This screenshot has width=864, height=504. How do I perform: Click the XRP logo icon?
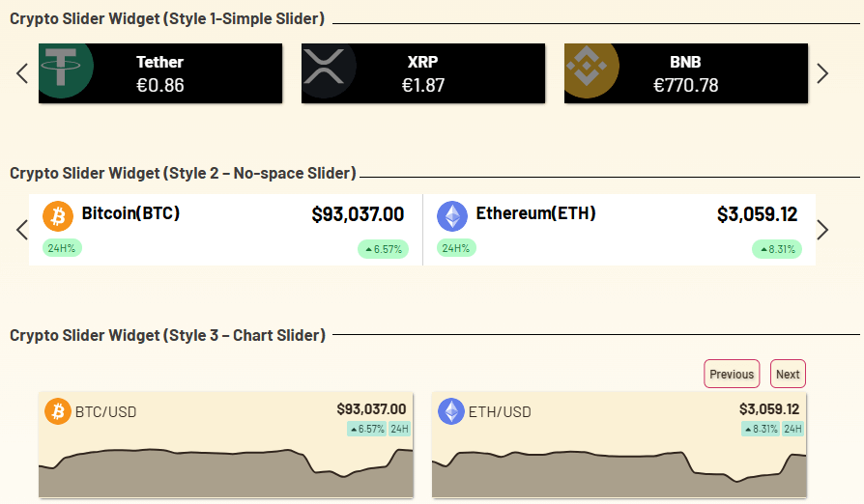point(330,73)
